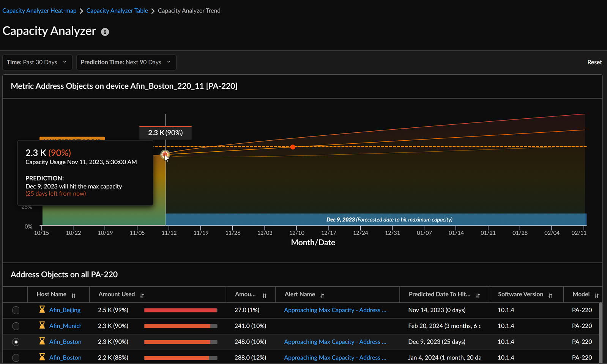The width and height of the screenshot is (607, 364).
Task: Click the red forecast point on max capacity line
Action: pos(293,147)
